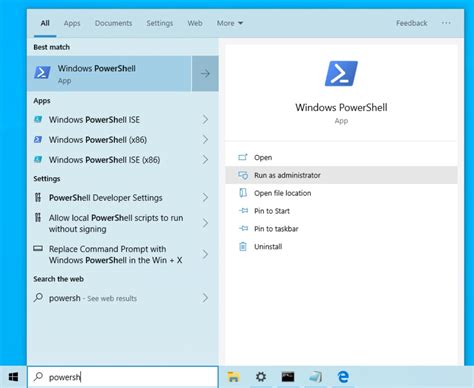Switch to the Apps search tab
The width and height of the screenshot is (474, 388).
point(72,23)
